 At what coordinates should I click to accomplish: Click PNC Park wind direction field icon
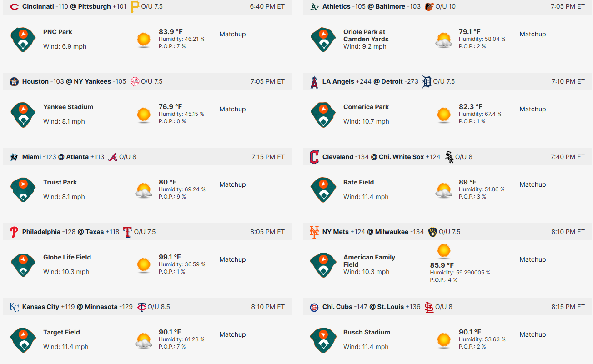[23, 40]
